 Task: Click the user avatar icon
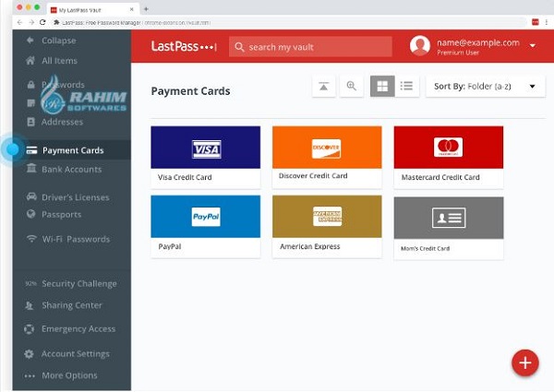420,45
